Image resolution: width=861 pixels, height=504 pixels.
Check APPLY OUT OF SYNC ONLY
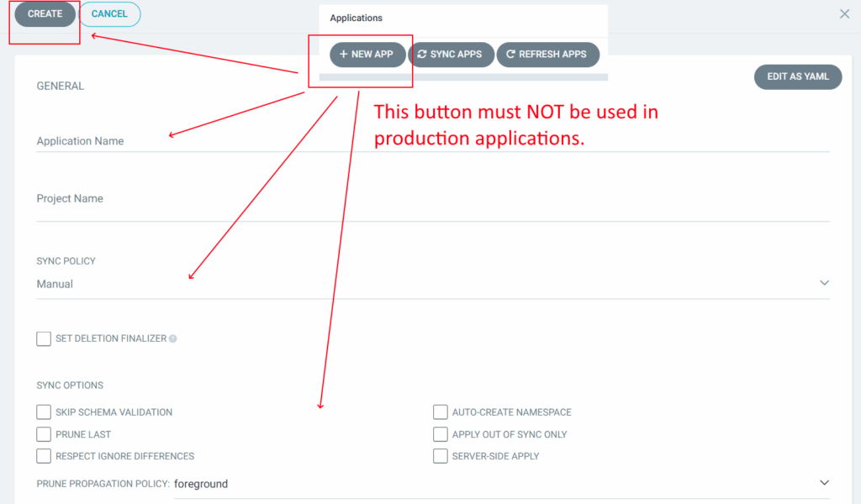coord(440,433)
